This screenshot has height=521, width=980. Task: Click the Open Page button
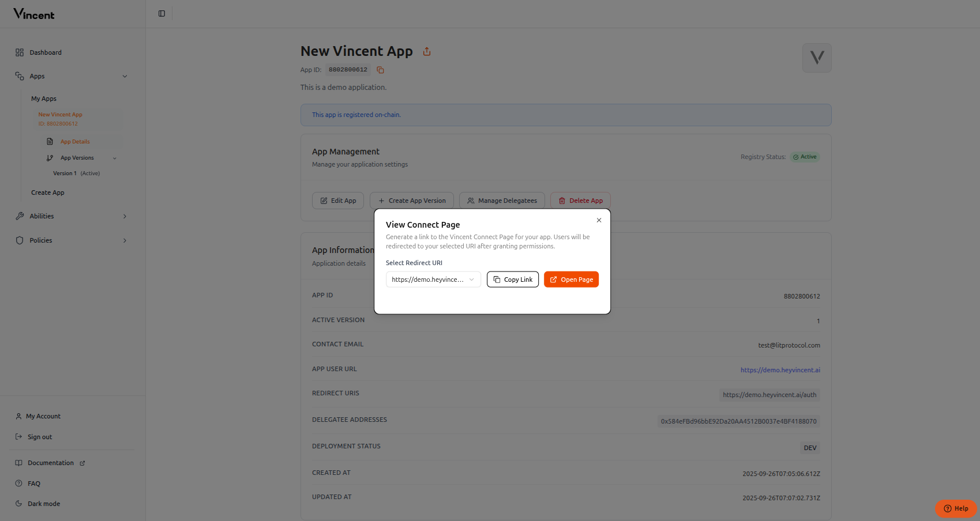(570, 280)
